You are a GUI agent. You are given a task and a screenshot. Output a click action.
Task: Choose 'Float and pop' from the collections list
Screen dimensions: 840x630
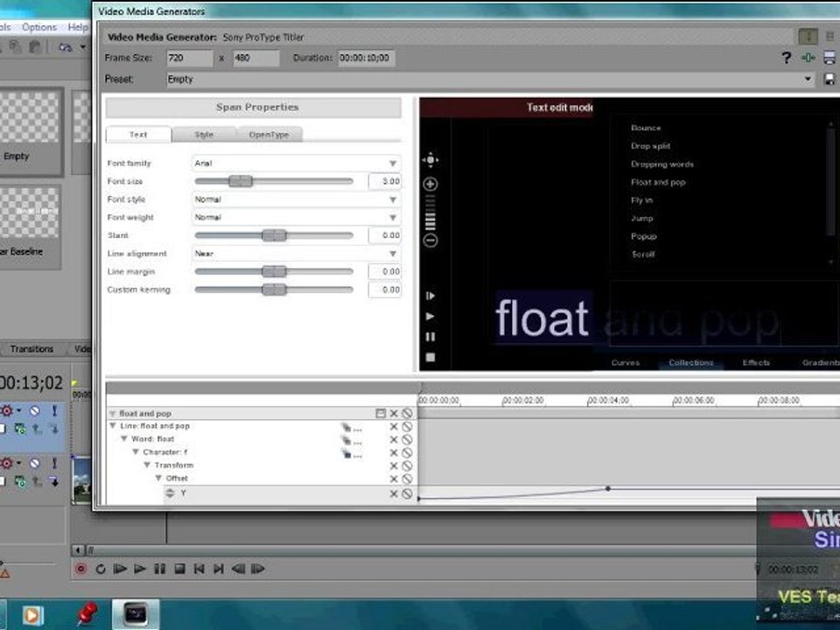[658, 182]
